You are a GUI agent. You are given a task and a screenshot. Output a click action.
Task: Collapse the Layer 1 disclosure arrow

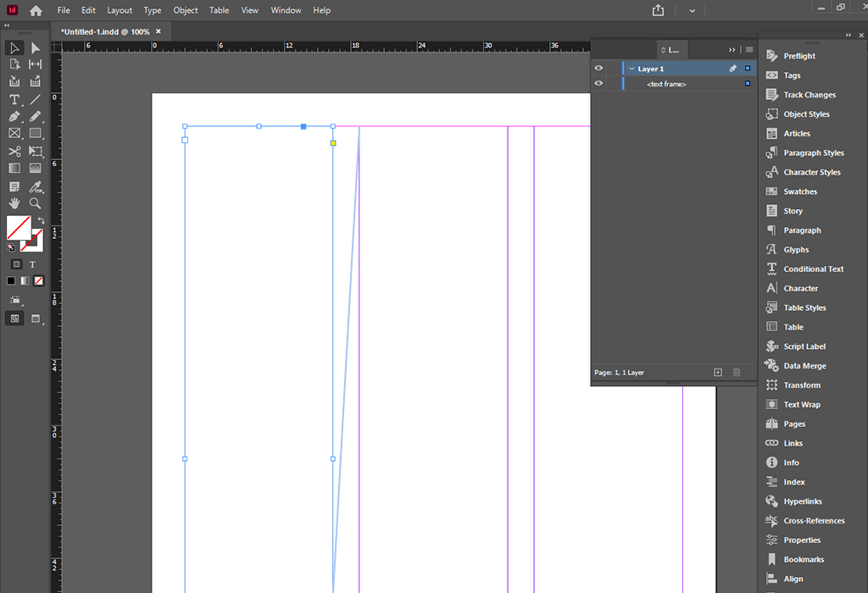(x=632, y=69)
